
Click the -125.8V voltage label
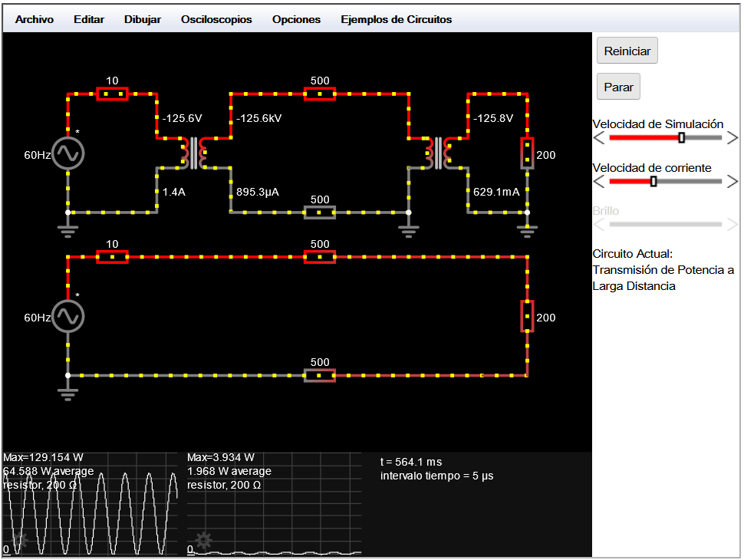point(493,118)
